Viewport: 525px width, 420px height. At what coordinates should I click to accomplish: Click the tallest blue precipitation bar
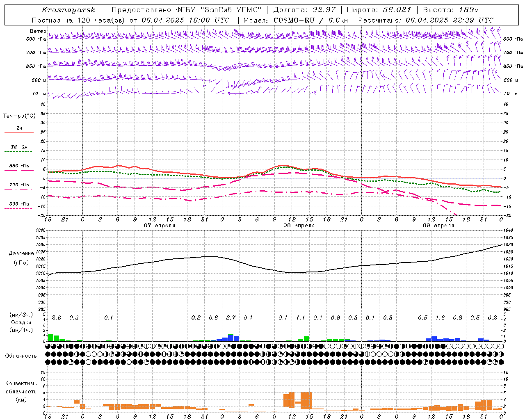point(231,338)
